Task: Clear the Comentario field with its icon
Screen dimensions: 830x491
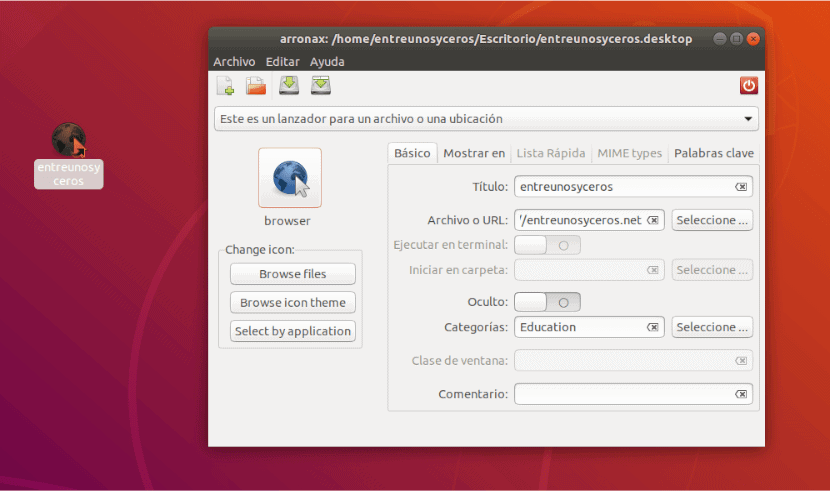Action: tap(741, 394)
